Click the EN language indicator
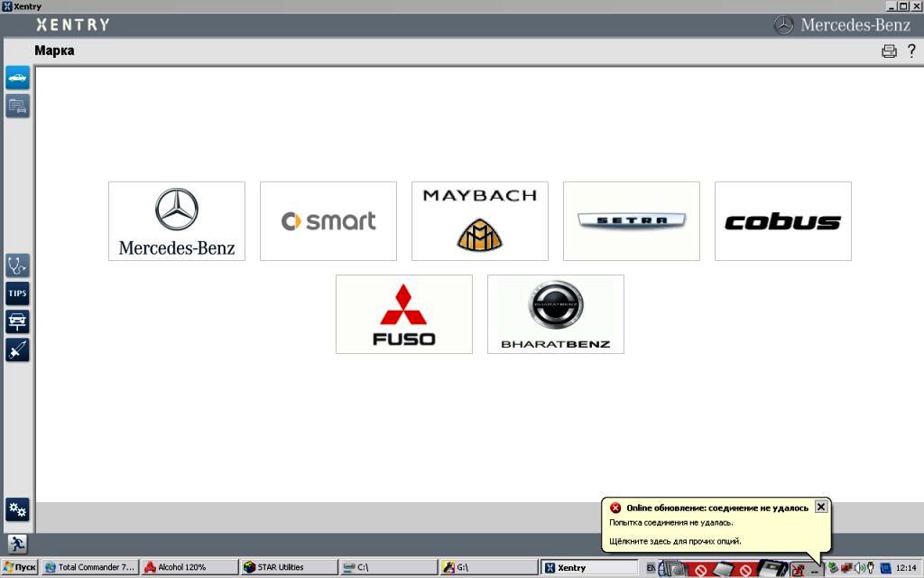924x578 pixels. coord(651,568)
